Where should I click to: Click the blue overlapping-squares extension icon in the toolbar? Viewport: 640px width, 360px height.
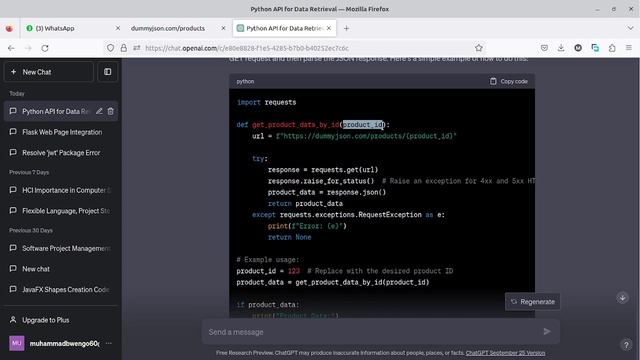point(595,48)
